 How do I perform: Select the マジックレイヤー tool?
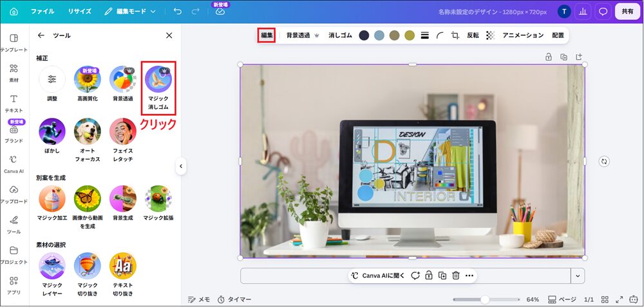point(52,275)
